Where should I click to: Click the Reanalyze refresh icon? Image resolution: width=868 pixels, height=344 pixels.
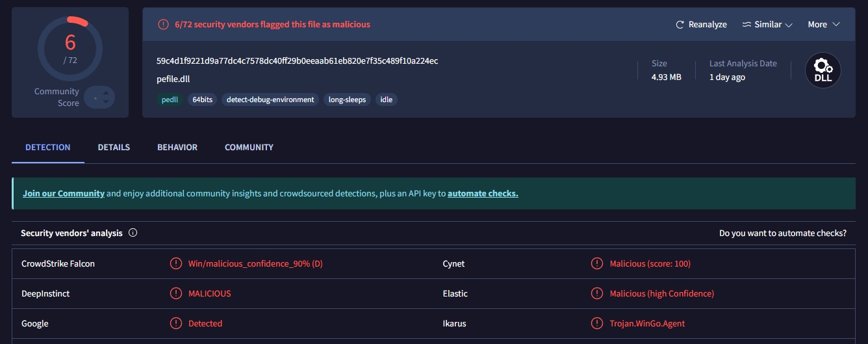[x=680, y=25]
